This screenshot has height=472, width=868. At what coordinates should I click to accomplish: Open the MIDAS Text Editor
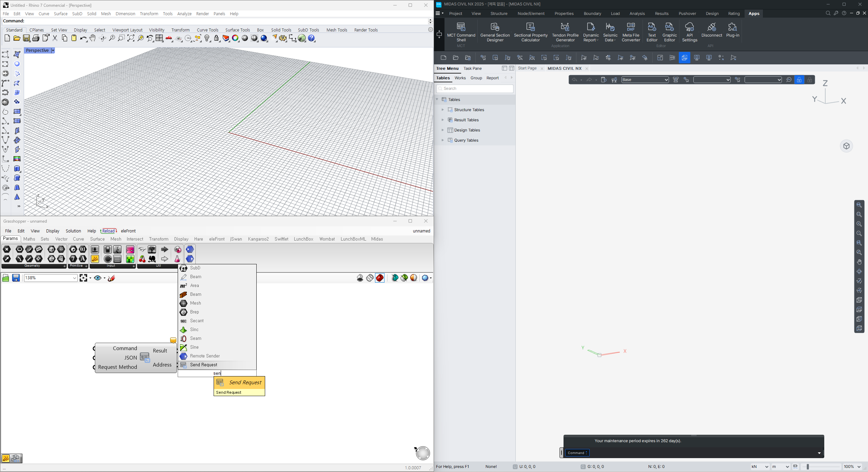click(652, 32)
